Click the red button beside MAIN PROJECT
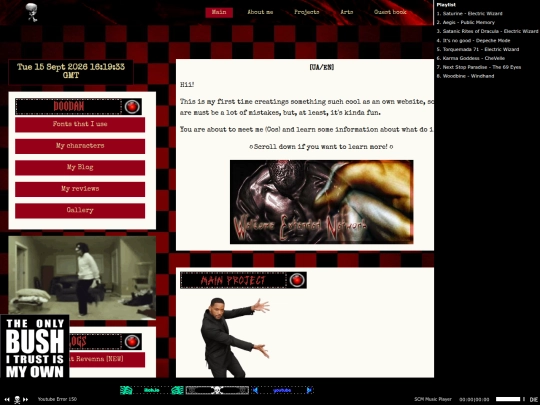The image size is (540, 405). click(297, 280)
